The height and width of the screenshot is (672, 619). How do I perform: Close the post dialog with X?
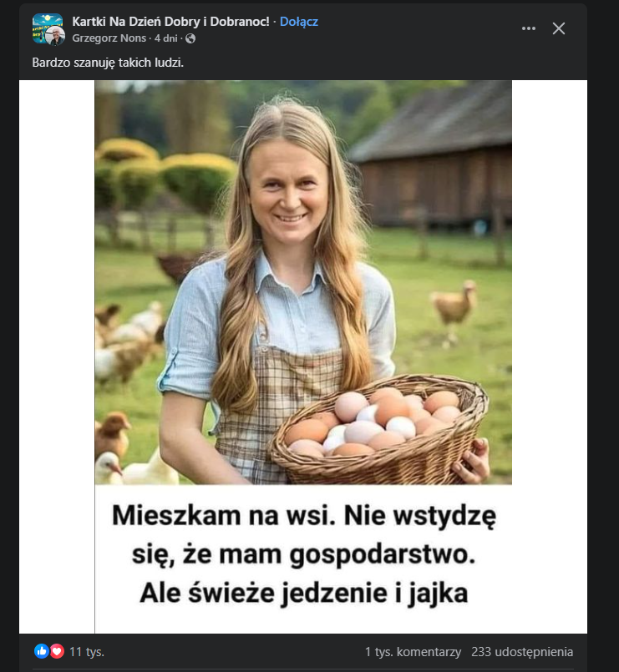click(x=559, y=28)
